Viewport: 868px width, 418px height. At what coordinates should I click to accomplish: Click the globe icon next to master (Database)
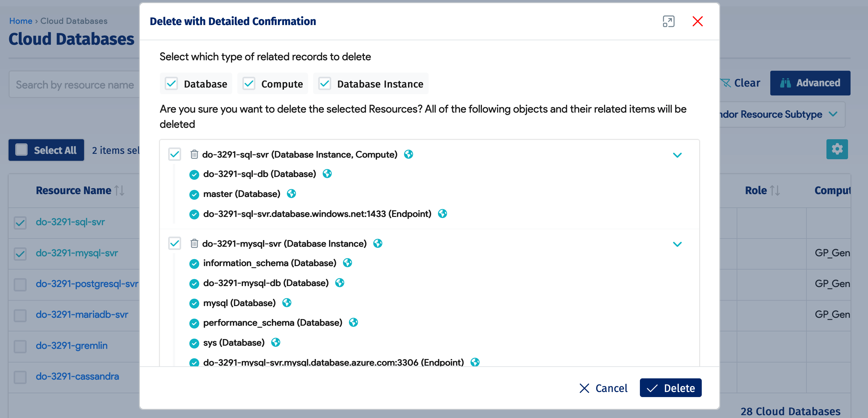coord(291,194)
